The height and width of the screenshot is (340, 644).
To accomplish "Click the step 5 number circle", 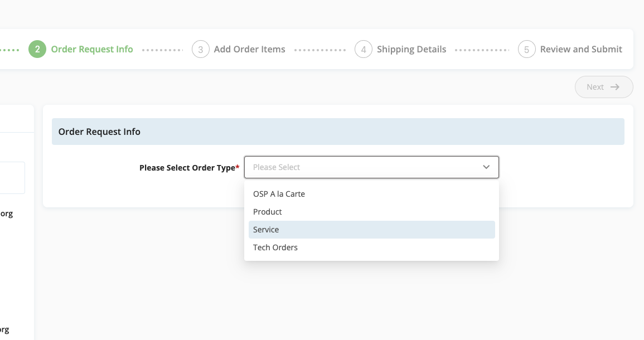I will (x=526, y=49).
